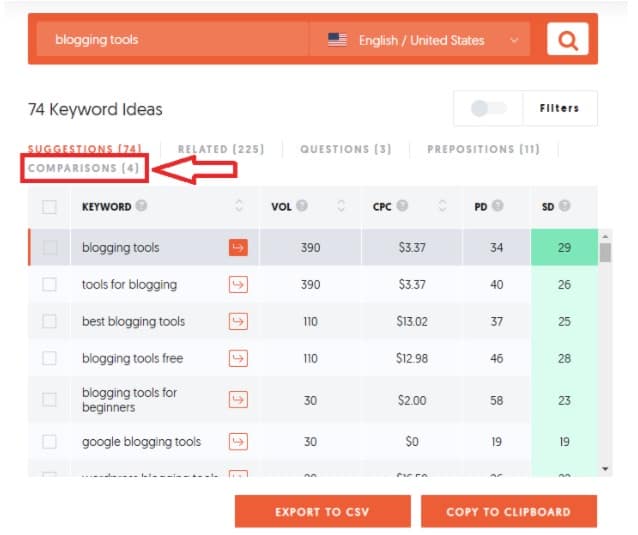Check the select-all checkbox in table header
The height and width of the screenshot is (535, 638).
click(x=49, y=207)
